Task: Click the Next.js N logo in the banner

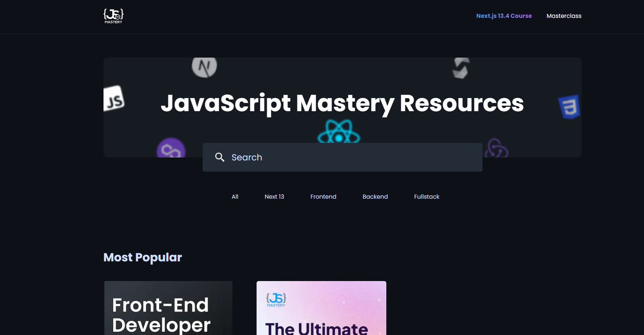Action: point(204,67)
